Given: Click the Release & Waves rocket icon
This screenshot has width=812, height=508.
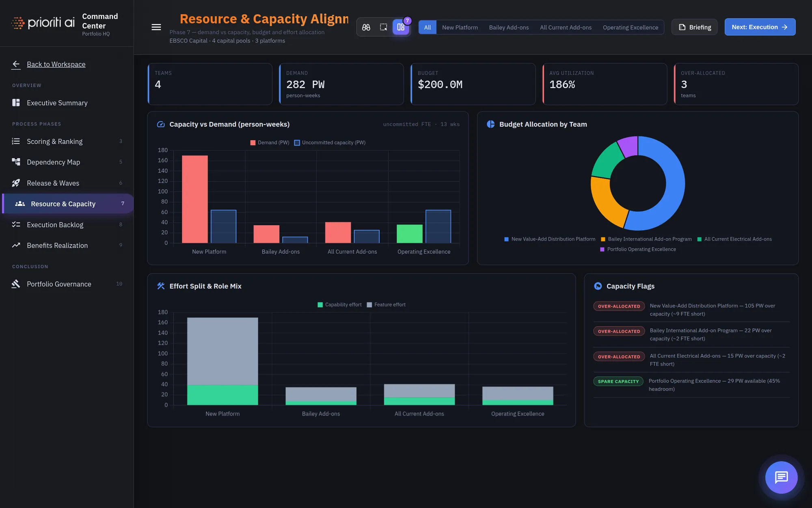Looking at the screenshot, I should pyautogui.click(x=16, y=183).
